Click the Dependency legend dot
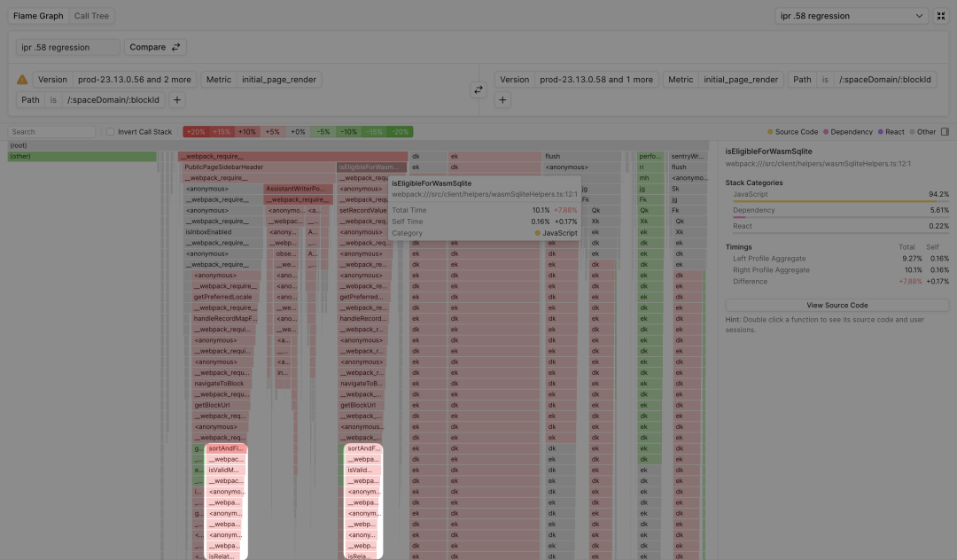 coord(827,132)
